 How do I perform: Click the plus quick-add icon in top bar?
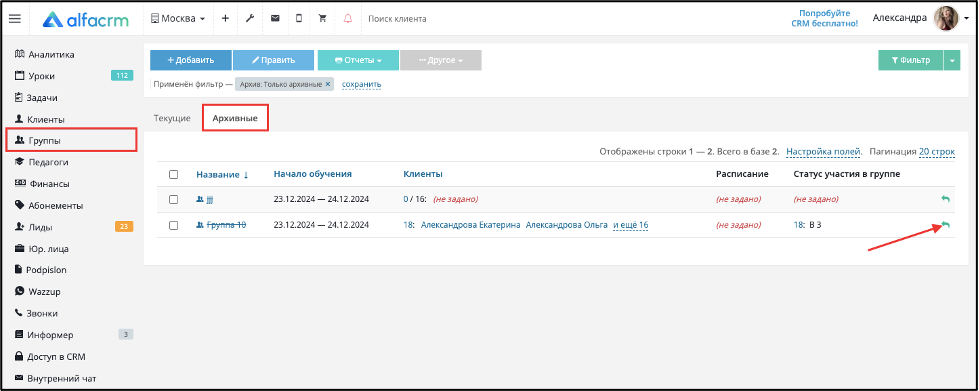coord(225,19)
